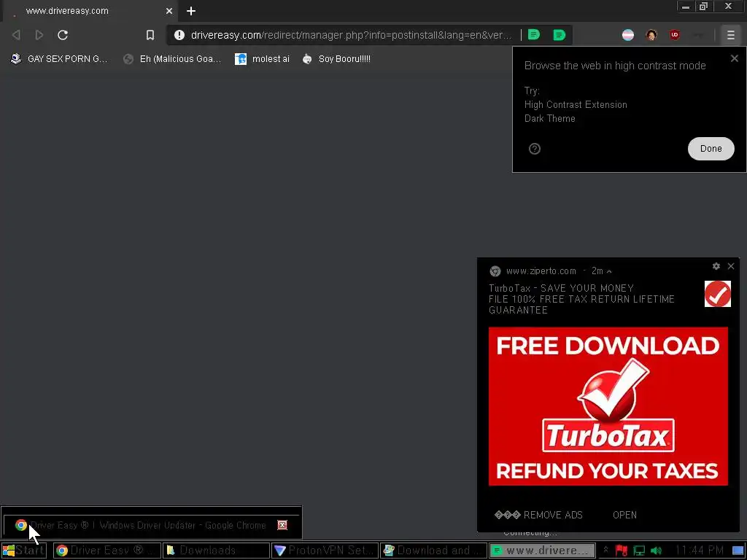Open the portrait avatar extension icon
Image resolution: width=747 pixels, height=560 pixels.
click(x=651, y=35)
